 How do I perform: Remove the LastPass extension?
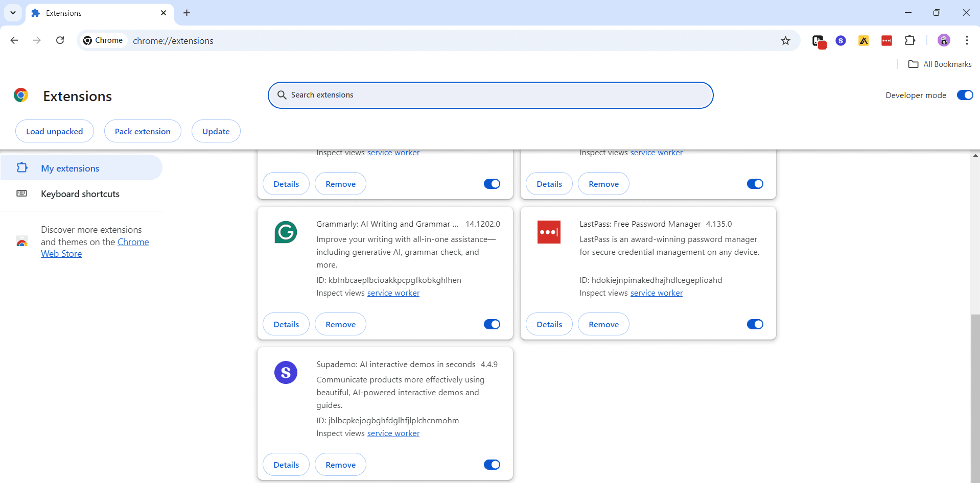click(603, 324)
